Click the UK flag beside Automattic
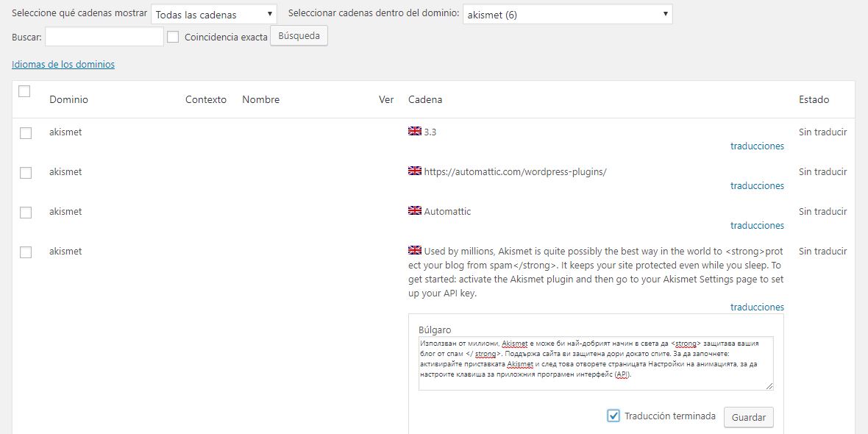 click(x=415, y=210)
